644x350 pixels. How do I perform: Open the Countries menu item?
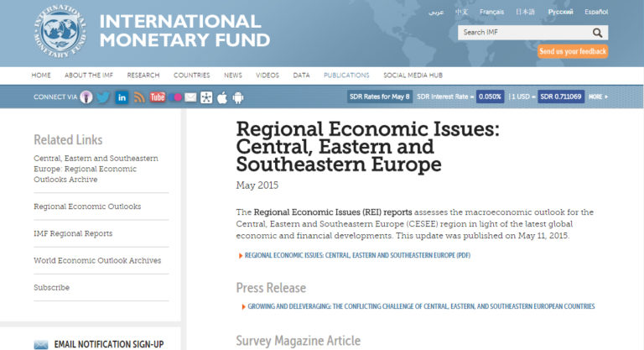point(191,76)
